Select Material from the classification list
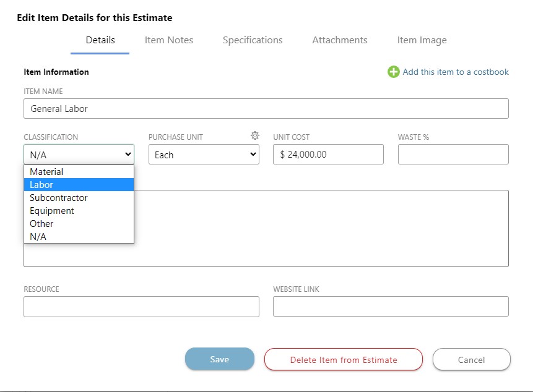This screenshot has width=533, height=392. (x=46, y=171)
